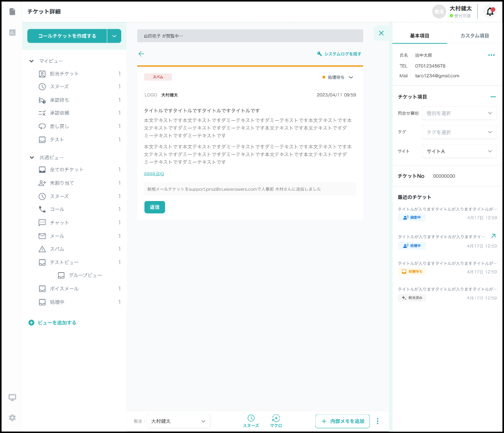Viewport: 504px width, 433px height.
Task: Open external link arrow on recent ticket
Action: coord(493,236)
